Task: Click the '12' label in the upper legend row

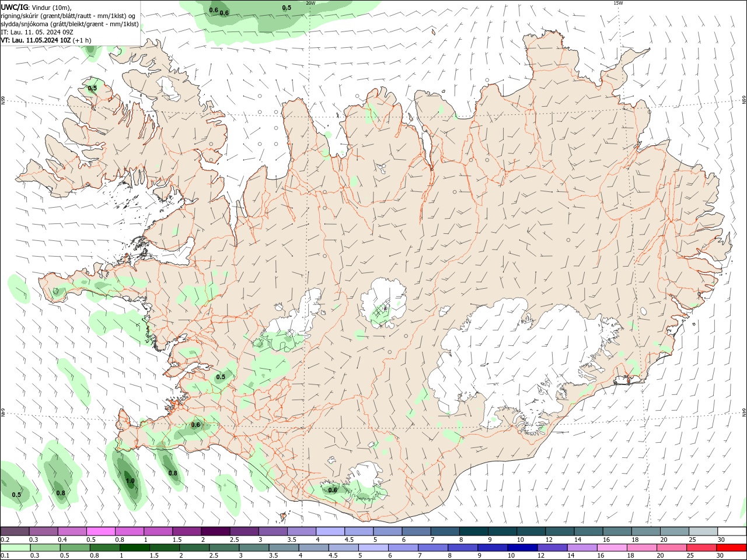Action: pos(549,540)
